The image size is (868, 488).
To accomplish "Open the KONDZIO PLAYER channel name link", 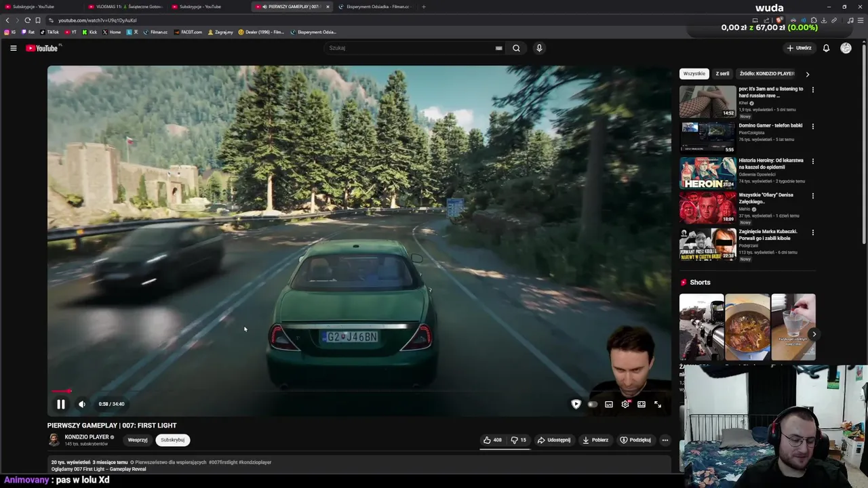I will (x=87, y=437).
